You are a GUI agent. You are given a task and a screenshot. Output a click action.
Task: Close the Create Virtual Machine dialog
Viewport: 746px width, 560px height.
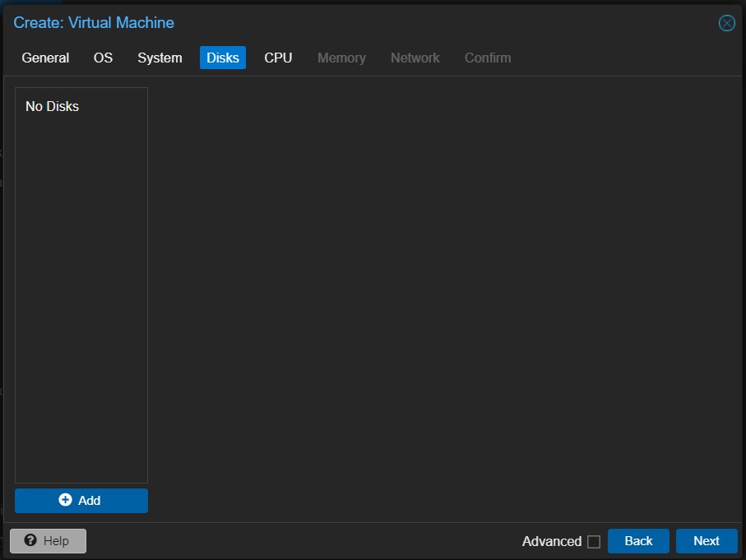pyautogui.click(x=726, y=23)
